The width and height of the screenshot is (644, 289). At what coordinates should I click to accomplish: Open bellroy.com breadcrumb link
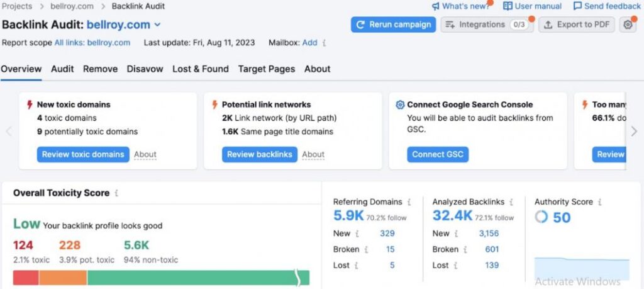click(72, 6)
